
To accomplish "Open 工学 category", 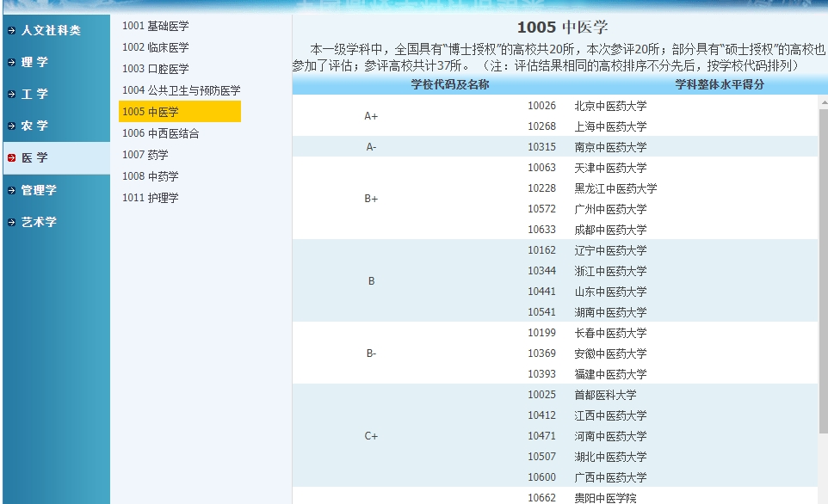I will pyautogui.click(x=34, y=95).
